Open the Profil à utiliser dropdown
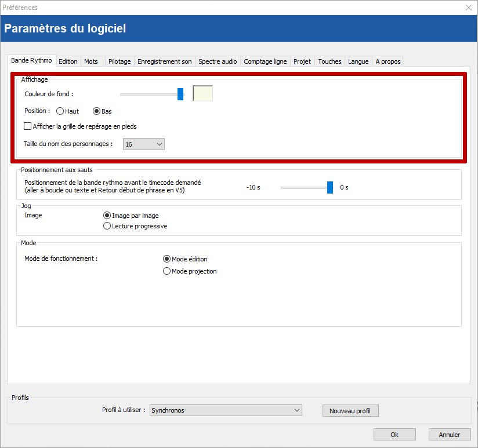 [x=226, y=410]
